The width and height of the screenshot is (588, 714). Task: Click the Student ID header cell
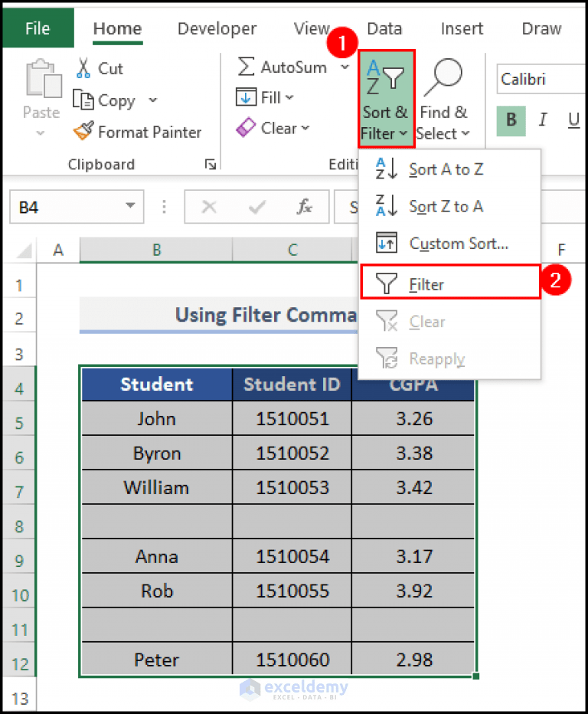click(x=292, y=385)
